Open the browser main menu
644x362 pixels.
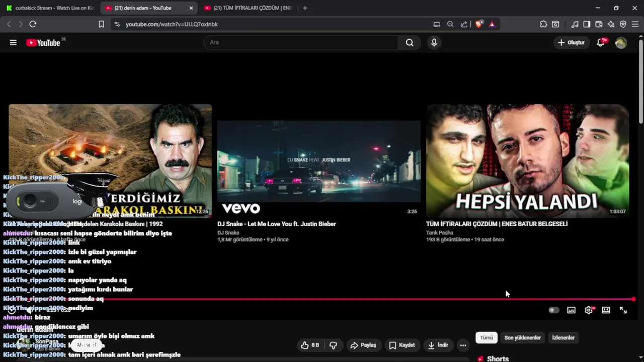pos(635,24)
